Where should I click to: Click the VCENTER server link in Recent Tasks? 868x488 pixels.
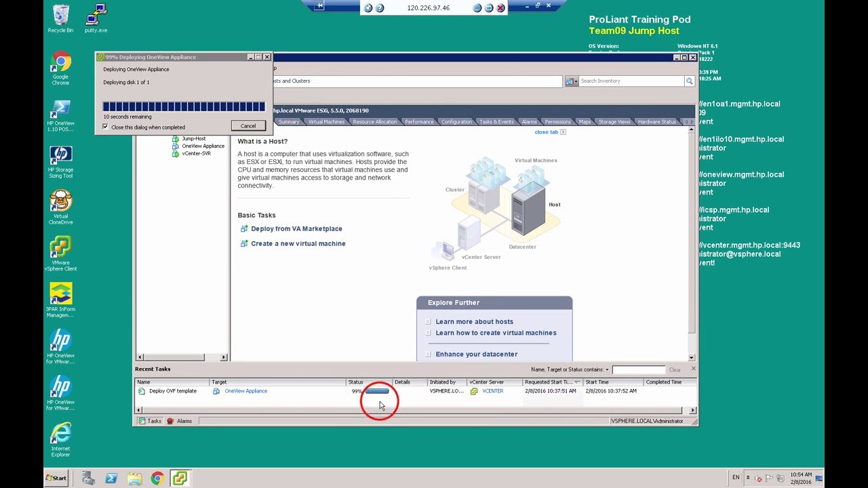pos(492,391)
